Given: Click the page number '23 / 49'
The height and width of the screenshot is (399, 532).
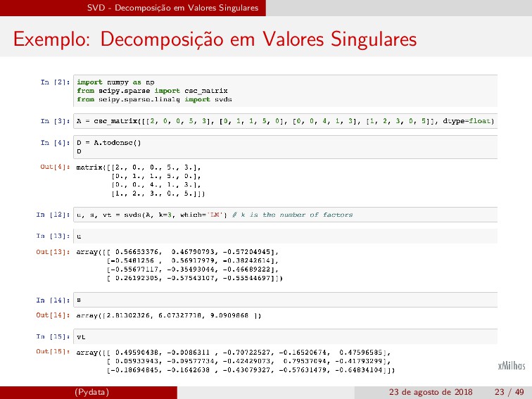Looking at the screenshot, I should pos(509,392).
